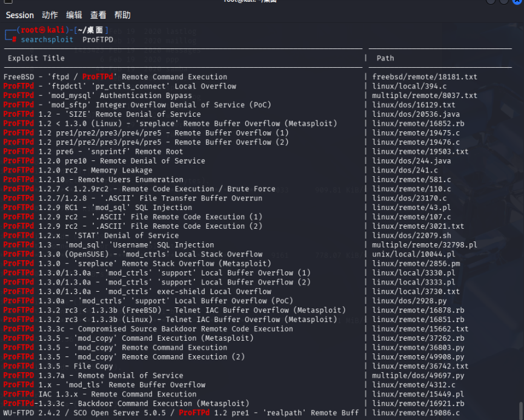Select path linux/remote/37262.rb
The height and width of the screenshot is (420, 524).
coord(418,338)
